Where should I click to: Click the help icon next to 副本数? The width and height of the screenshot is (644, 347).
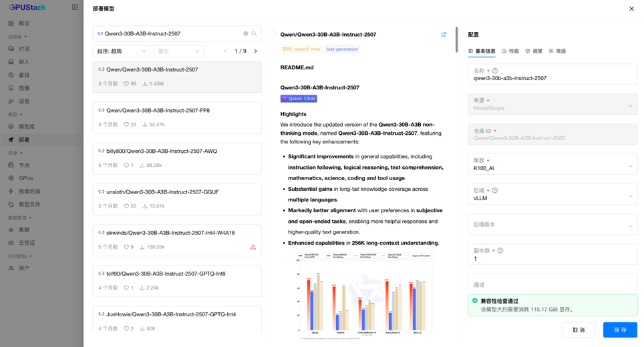click(x=500, y=251)
